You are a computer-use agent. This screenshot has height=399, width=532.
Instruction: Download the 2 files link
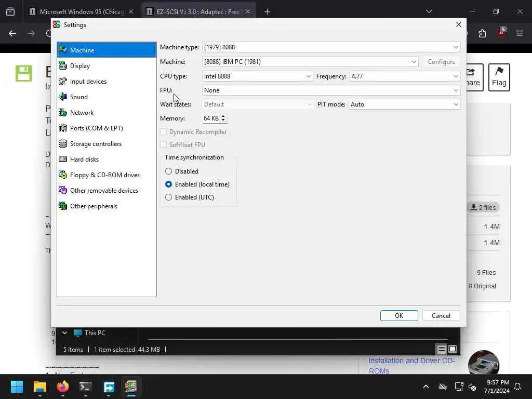(x=484, y=207)
